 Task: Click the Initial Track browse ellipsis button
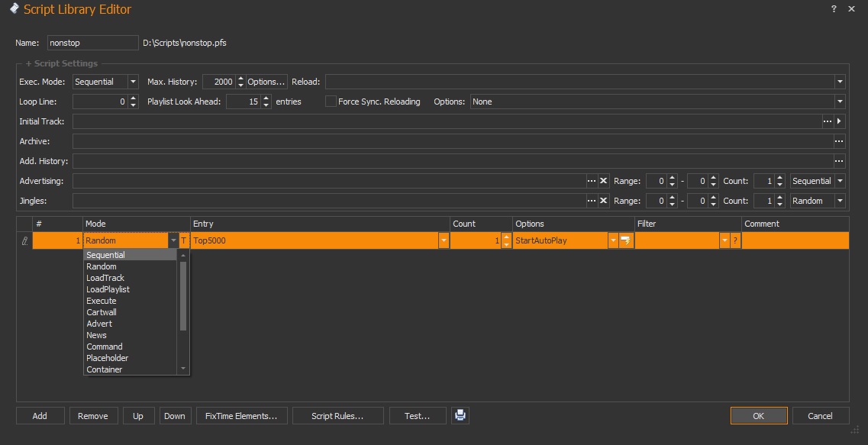(x=827, y=121)
